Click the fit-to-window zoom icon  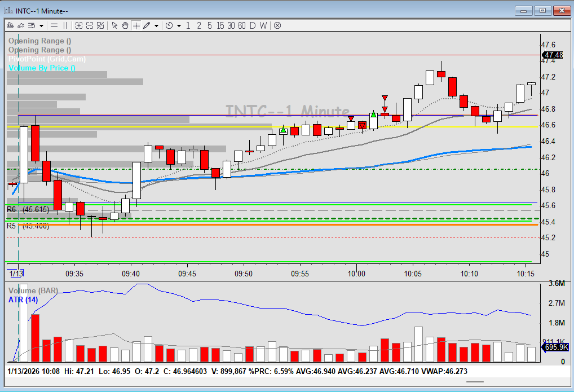pos(100,25)
